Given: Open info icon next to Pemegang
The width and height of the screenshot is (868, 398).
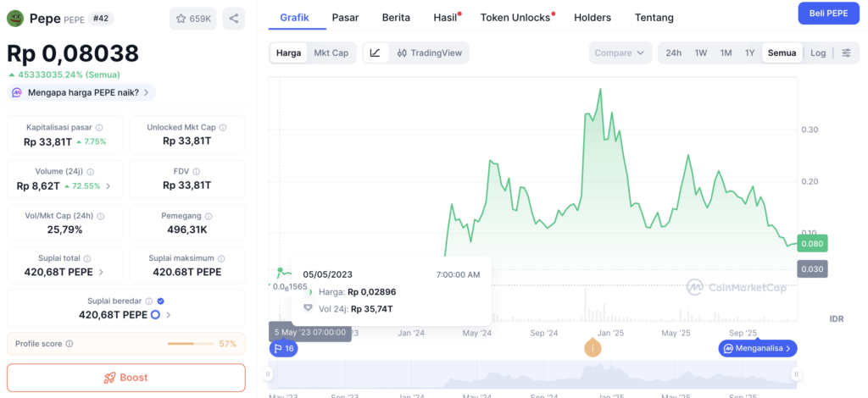Looking at the screenshot, I should click(x=209, y=216).
